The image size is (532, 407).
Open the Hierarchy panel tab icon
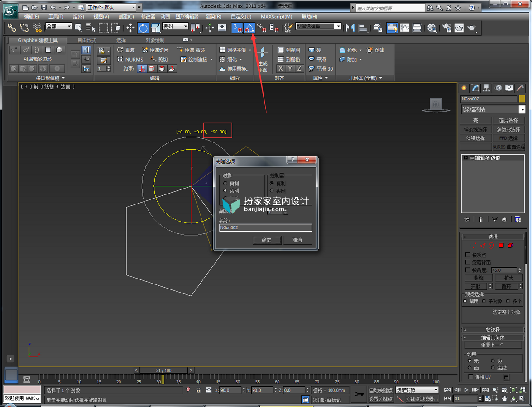(487, 88)
